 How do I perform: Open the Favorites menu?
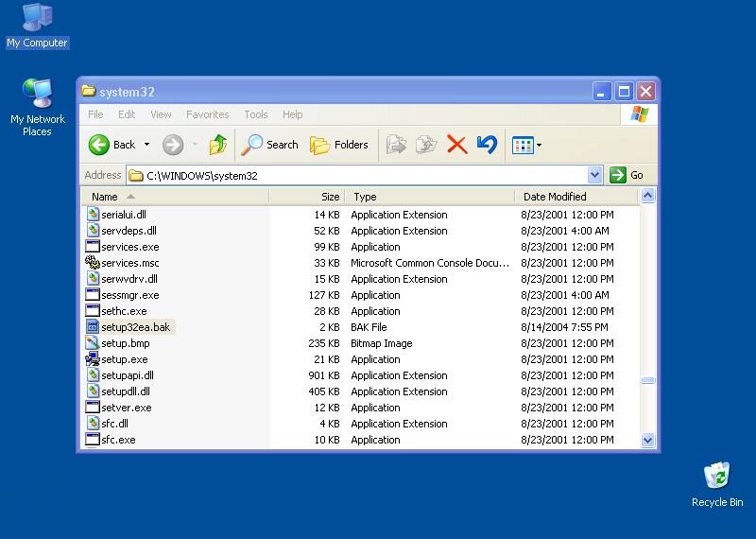(x=207, y=114)
